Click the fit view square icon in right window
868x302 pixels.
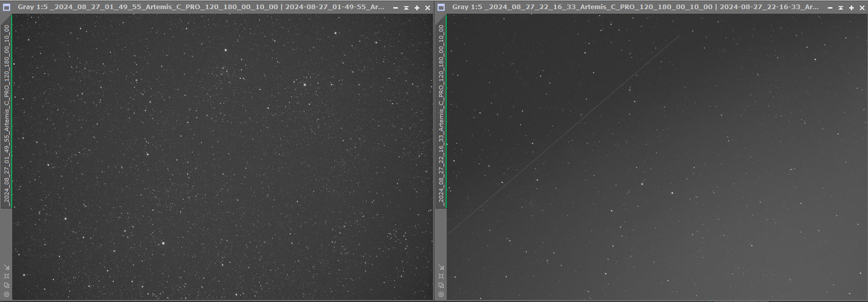(441, 276)
